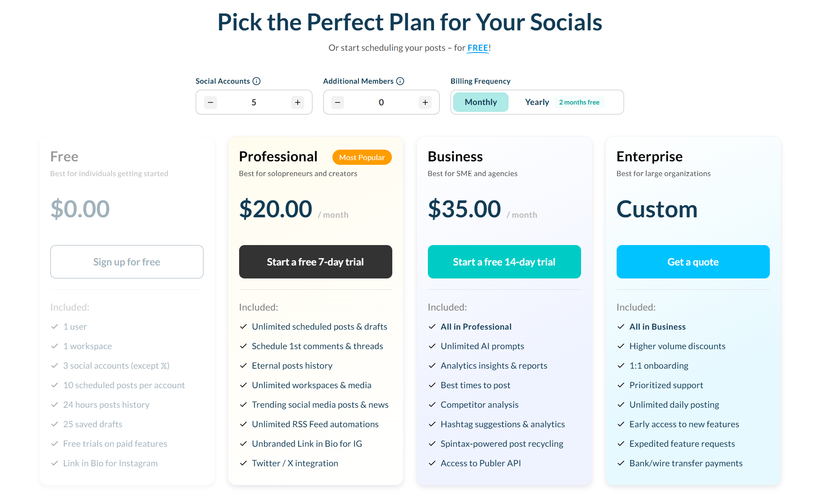
Task: Click the Social Accounts number field
Action: click(x=254, y=102)
